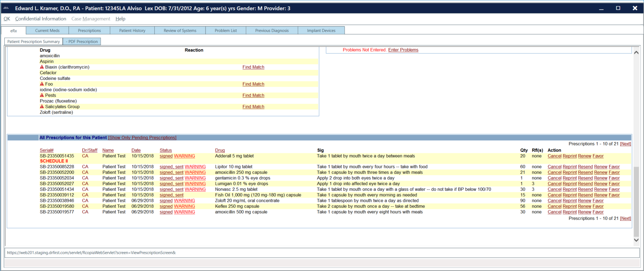This screenshot has width=644, height=271.
Task: Maximize the application window
Action: pyautogui.click(x=618, y=8)
